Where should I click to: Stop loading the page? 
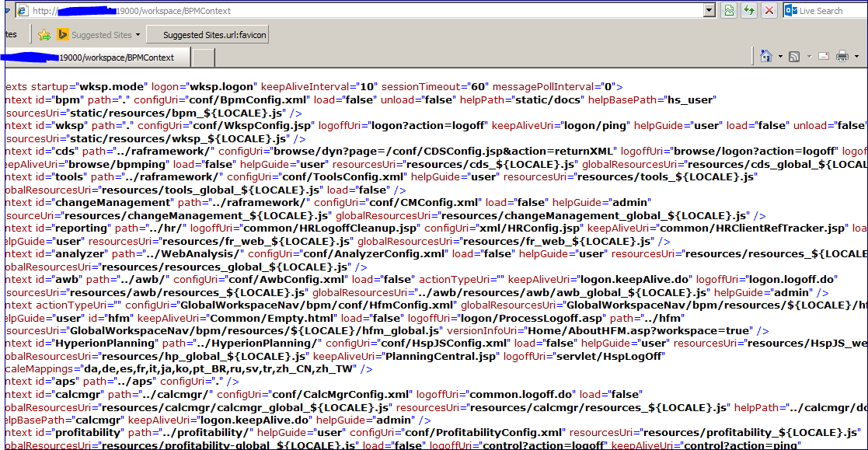769,10
